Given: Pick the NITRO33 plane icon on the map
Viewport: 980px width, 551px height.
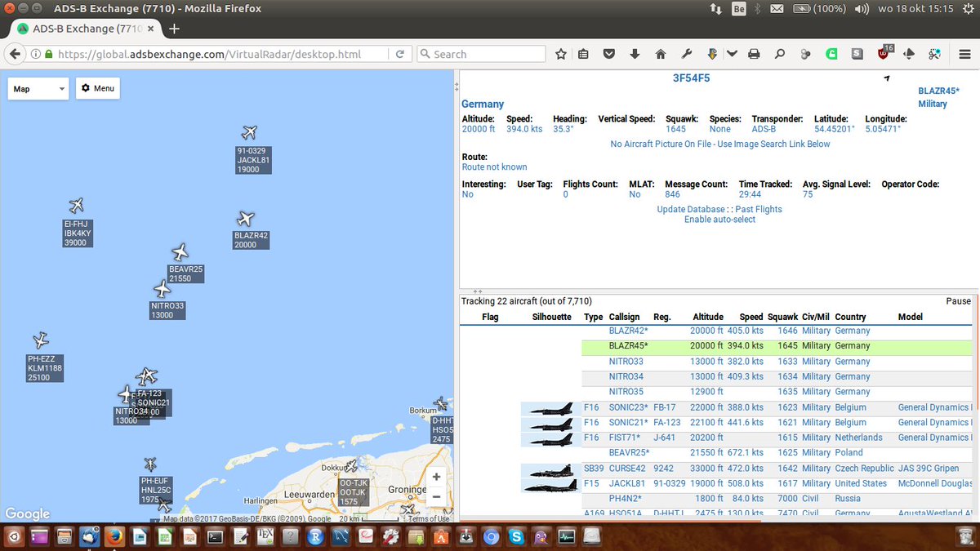Looking at the screenshot, I should click(x=163, y=289).
